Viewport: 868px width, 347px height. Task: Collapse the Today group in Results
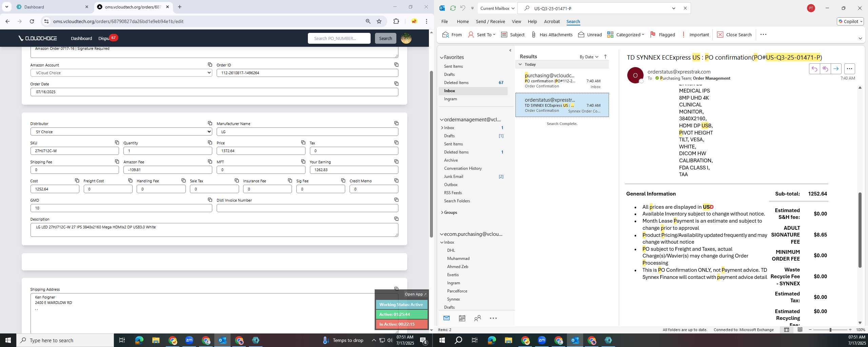pyautogui.click(x=520, y=64)
